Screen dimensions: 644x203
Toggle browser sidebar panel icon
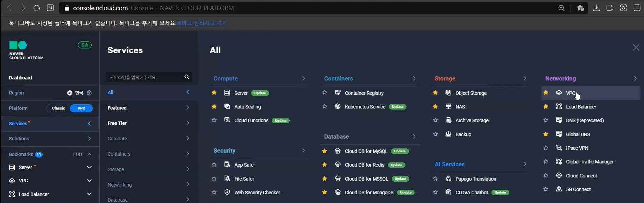(637, 8)
